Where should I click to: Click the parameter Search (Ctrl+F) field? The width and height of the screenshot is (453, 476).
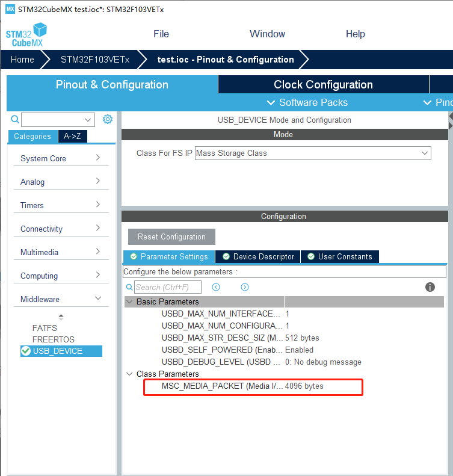pos(168,287)
